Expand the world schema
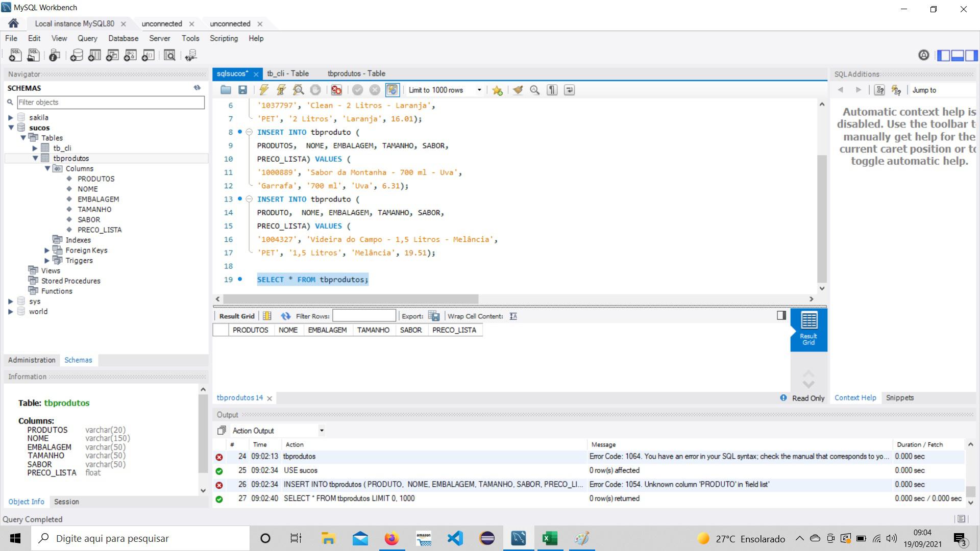Screen dimensions: 980x551 coord(11,311)
